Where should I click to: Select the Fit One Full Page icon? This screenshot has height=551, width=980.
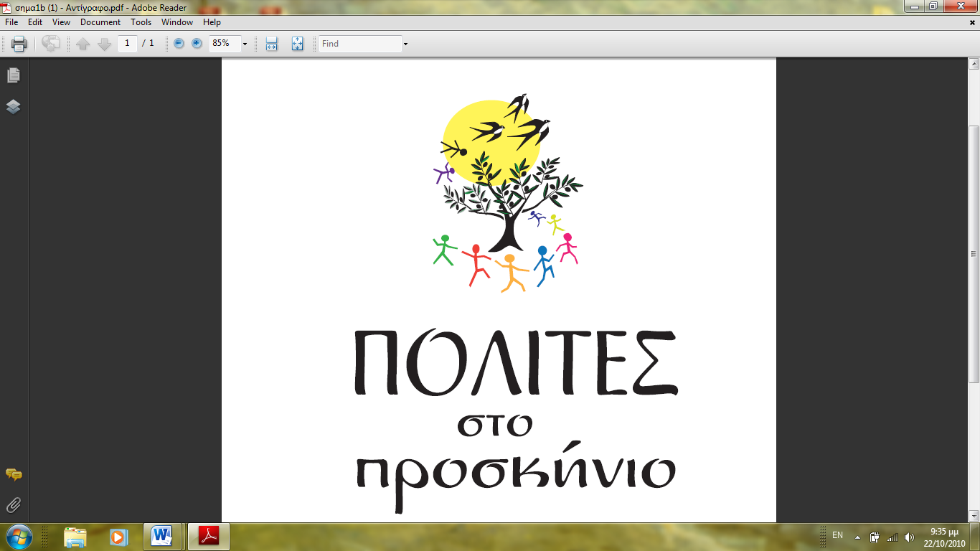(x=298, y=44)
